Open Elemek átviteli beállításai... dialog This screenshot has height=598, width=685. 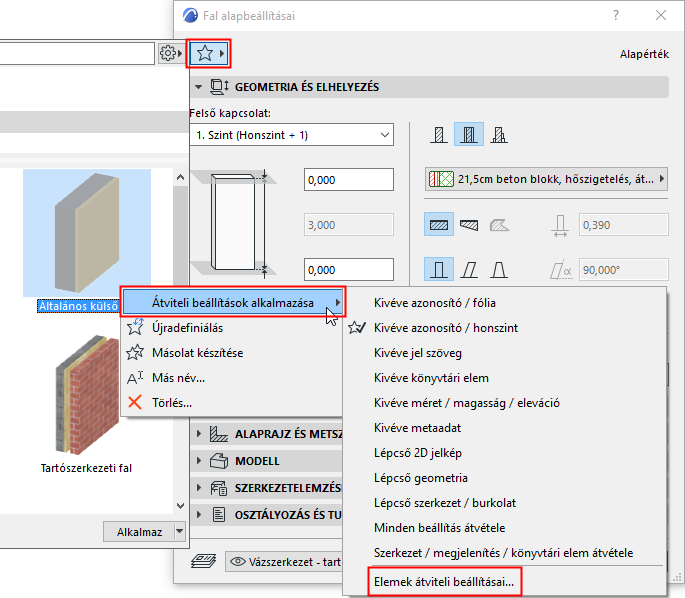[x=444, y=582]
